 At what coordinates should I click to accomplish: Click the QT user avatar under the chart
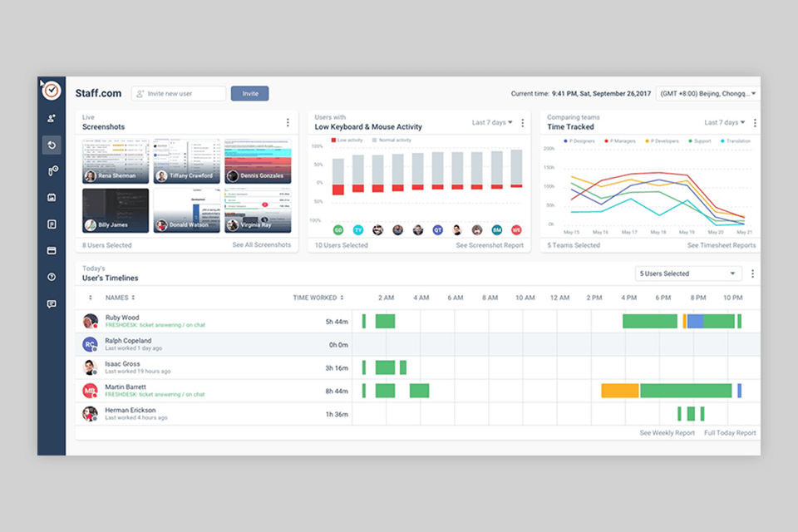coord(438,230)
